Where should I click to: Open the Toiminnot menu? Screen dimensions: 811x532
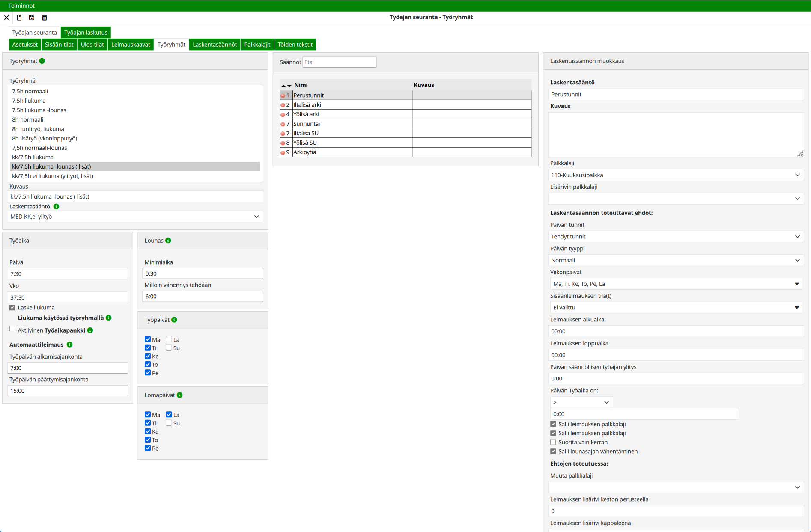coord(21,6)
